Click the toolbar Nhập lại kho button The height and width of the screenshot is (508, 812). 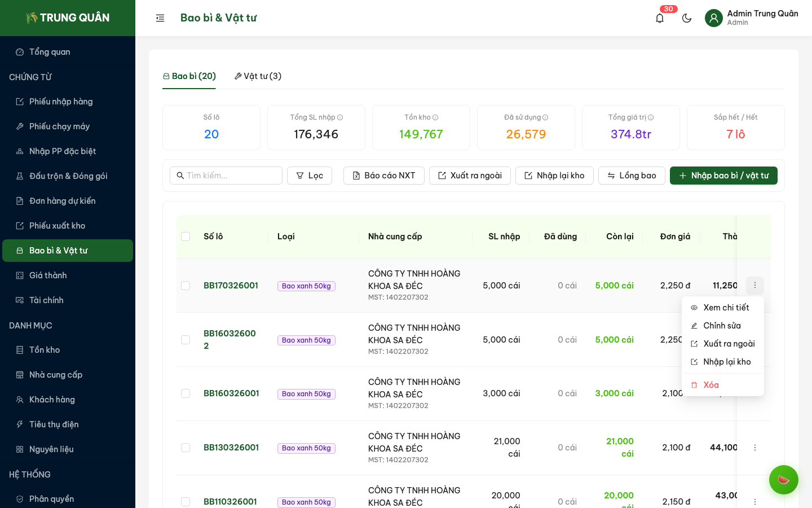(554, 176)
